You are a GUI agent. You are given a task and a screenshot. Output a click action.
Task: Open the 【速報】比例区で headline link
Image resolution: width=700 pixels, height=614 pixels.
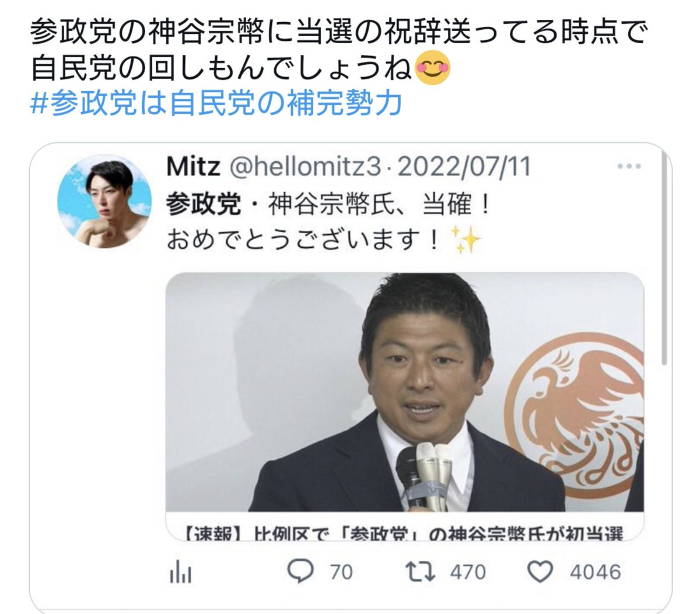pyautogui.click(x=405, y=532)
